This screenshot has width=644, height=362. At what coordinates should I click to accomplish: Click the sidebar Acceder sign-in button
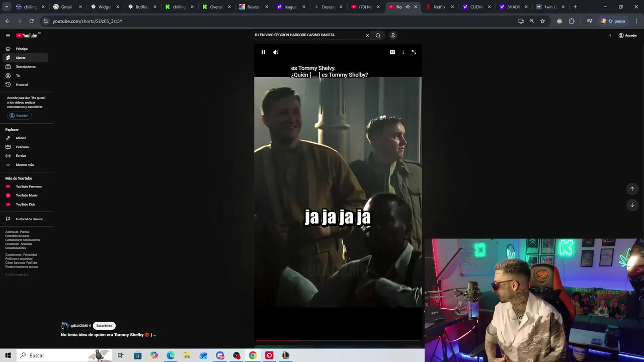click(19, 116)
